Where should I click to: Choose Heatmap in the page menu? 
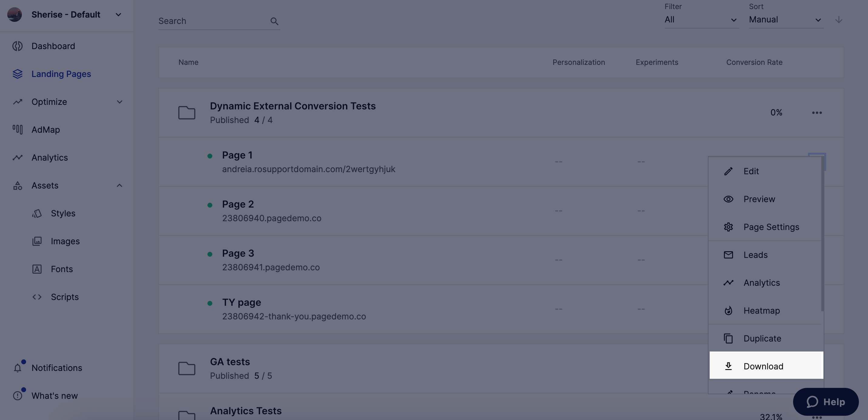(761, 311)
